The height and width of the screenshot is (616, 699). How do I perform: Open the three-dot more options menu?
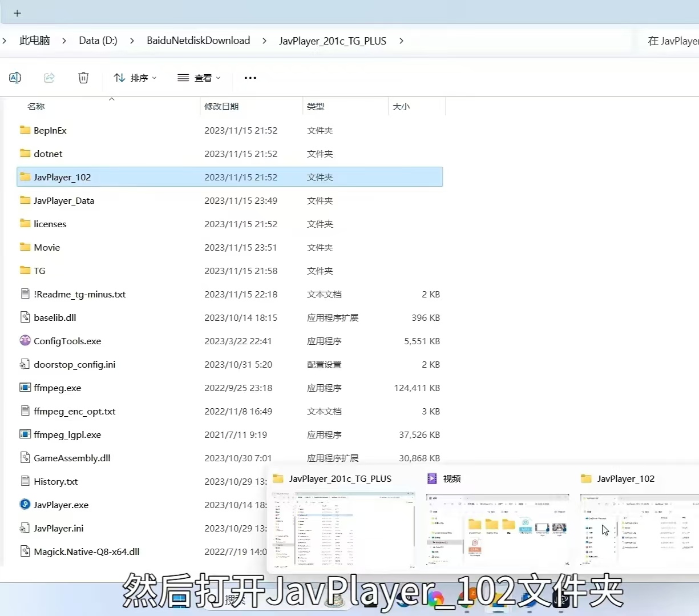point(250,78)
